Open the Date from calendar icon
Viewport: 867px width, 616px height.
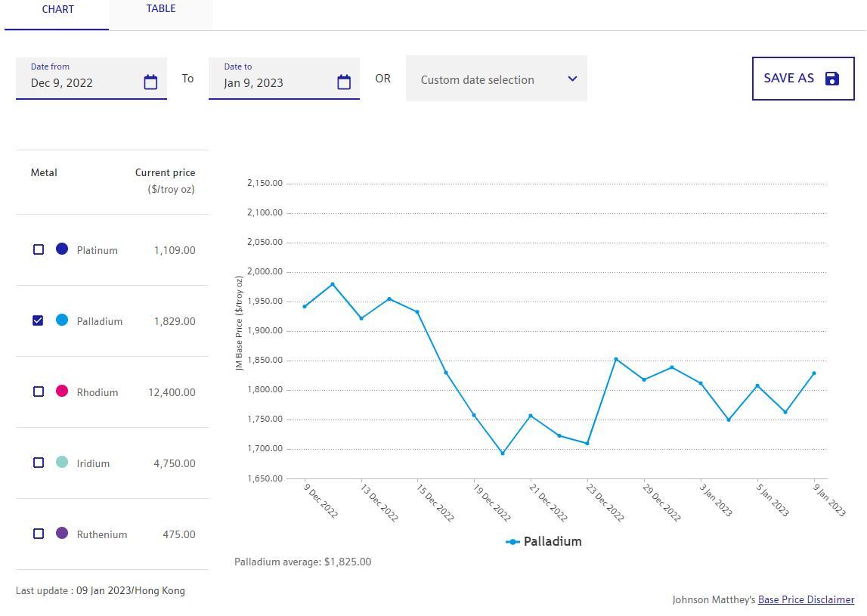click(x=150, y=82)
